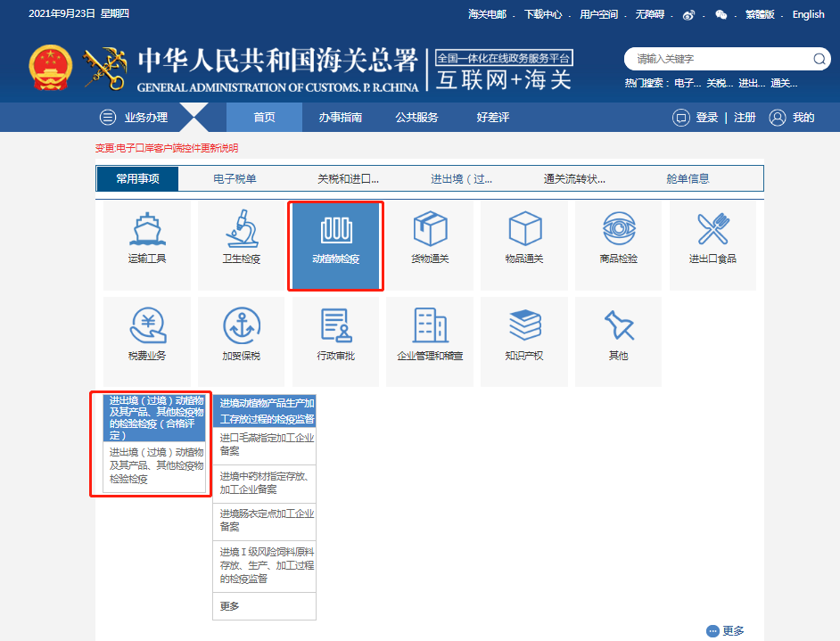Image resolution: width=840 pixels, height=641 pixels.
Task: Switch to the 电子税单 tab
Action: [x=234, y=177]
